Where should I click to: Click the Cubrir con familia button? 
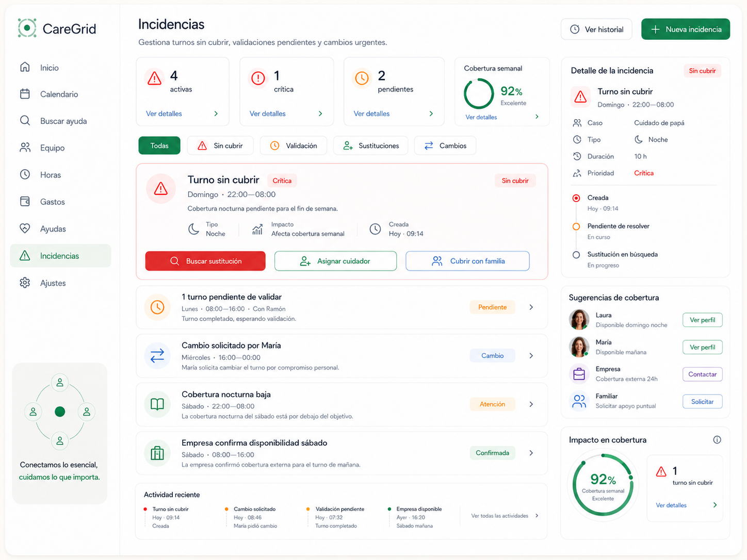coord(467,261)
